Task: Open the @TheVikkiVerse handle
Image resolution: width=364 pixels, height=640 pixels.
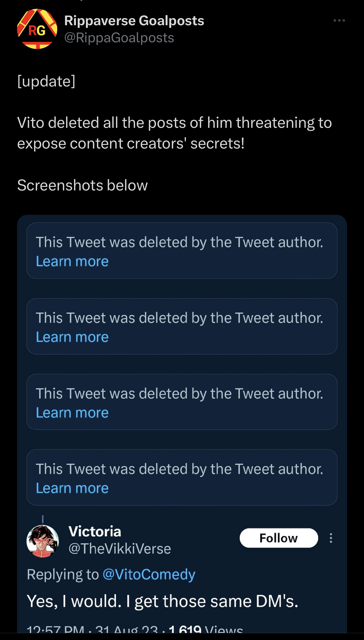Action: (x=120, y=549)
